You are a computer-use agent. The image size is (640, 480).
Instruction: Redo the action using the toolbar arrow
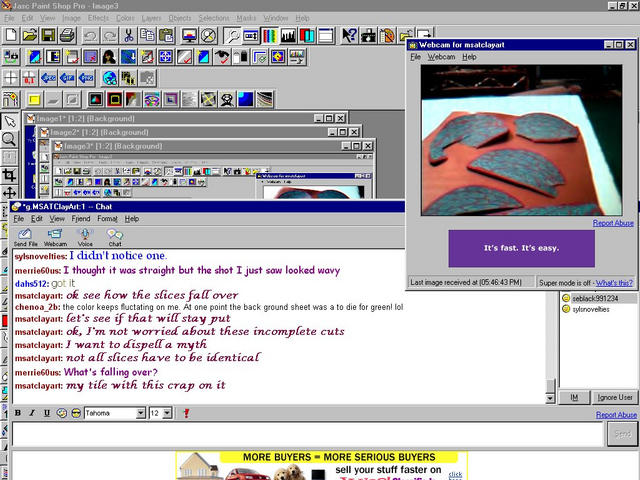coord(109,36)
